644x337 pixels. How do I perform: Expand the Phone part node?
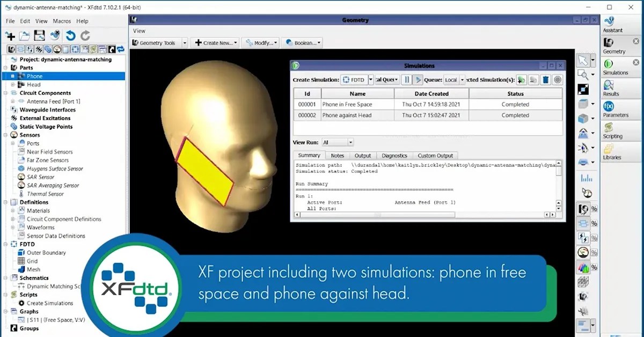[x=13, y=76]
